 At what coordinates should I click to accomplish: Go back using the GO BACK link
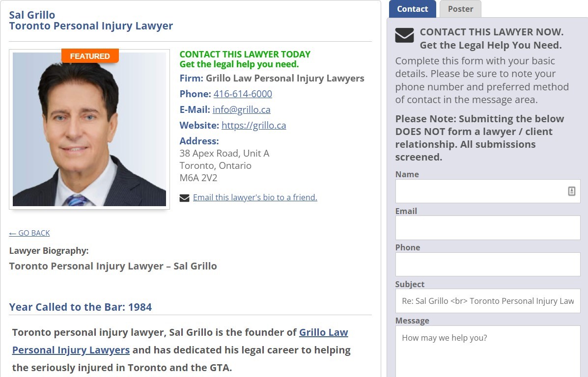pos(29,233)
